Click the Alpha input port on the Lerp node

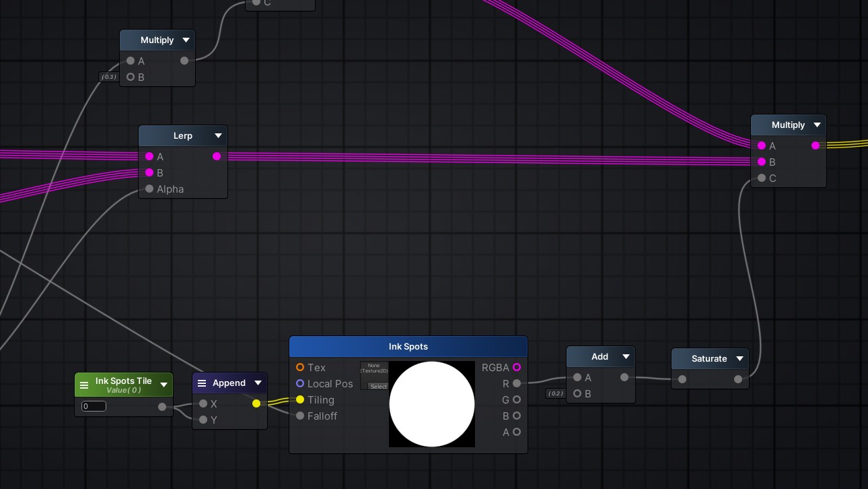click(149, 189)
